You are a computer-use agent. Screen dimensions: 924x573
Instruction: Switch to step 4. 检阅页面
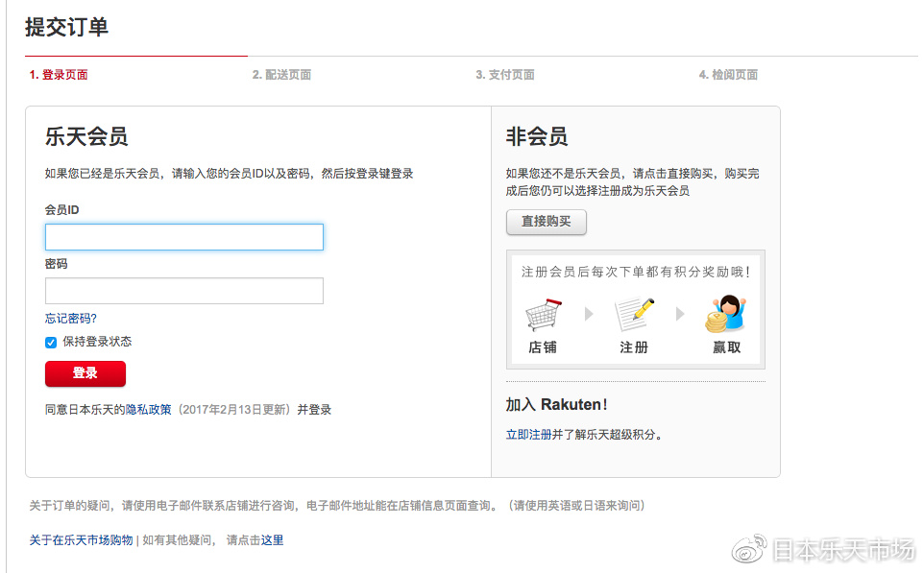pyautogui.click(x=728, y=75)
